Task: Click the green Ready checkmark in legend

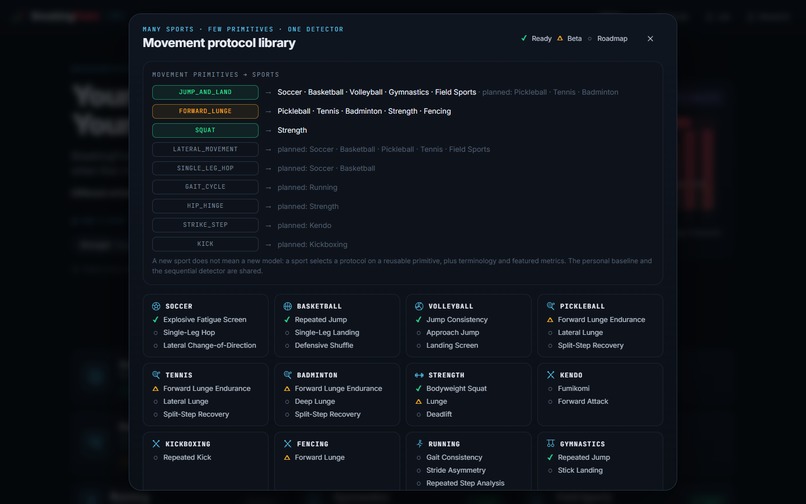Action: pyautogui.click(x=524, y=38)
